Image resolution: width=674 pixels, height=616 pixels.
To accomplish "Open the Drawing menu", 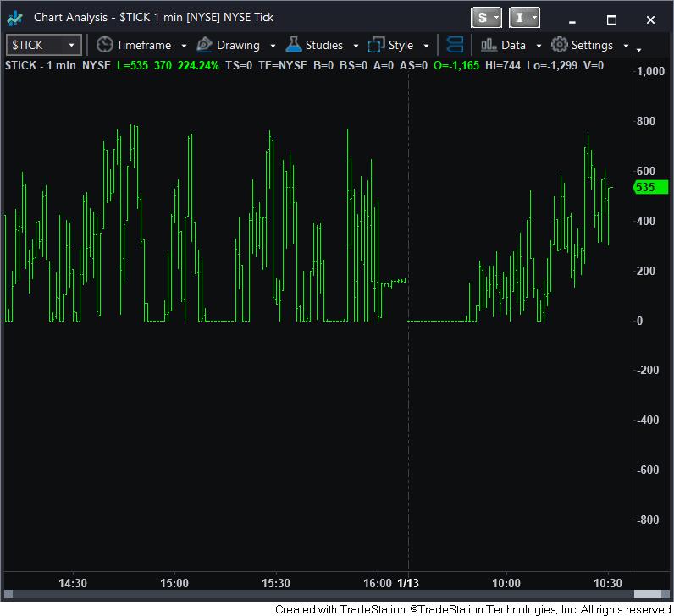I will 238,45.
